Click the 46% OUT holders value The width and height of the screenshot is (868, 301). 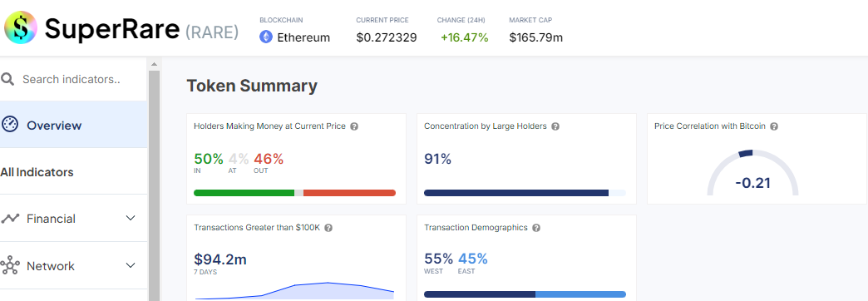click(269, 160)
